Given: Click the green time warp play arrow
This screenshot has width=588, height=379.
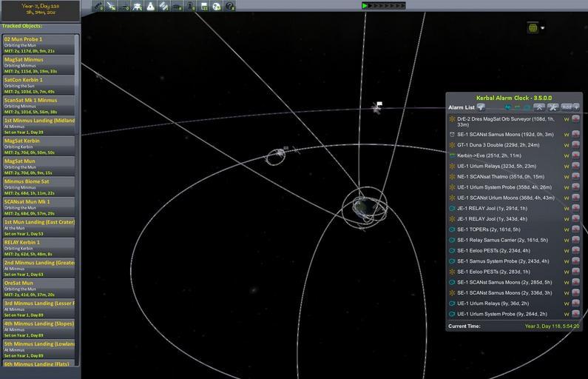Looking at the screenshot, I should (x=365, y=6).
